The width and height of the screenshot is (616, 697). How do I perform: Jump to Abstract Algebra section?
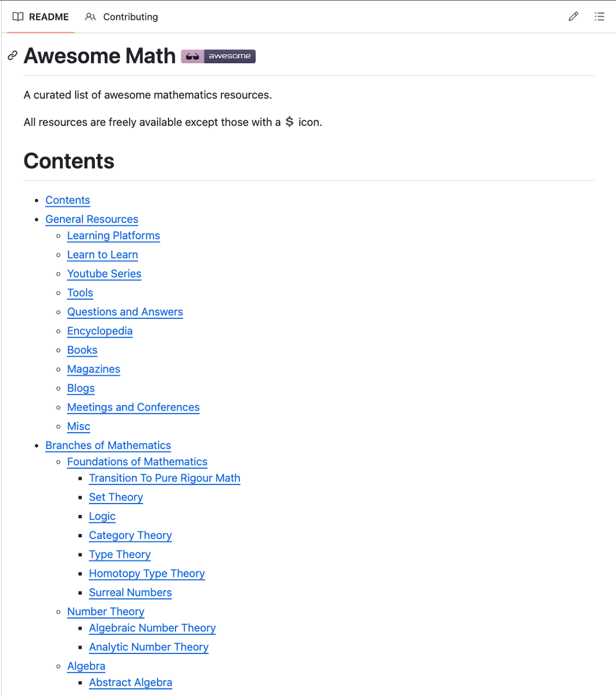pyautogui.click(x=131, y=682)
